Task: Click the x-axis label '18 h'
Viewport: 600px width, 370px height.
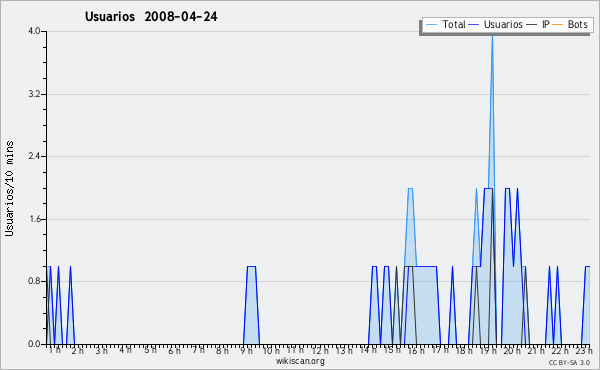Action: point(464,350)
